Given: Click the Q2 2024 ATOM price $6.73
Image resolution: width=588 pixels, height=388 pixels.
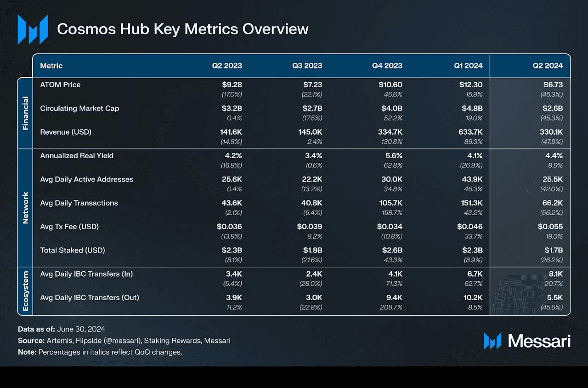Looking at the screenshot, I should (x=553, y=85).
